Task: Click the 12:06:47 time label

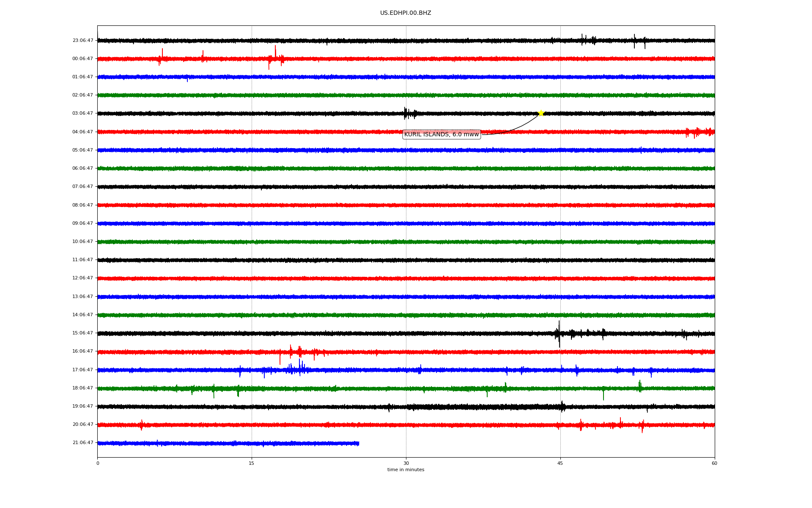Action: coord(83,278)
